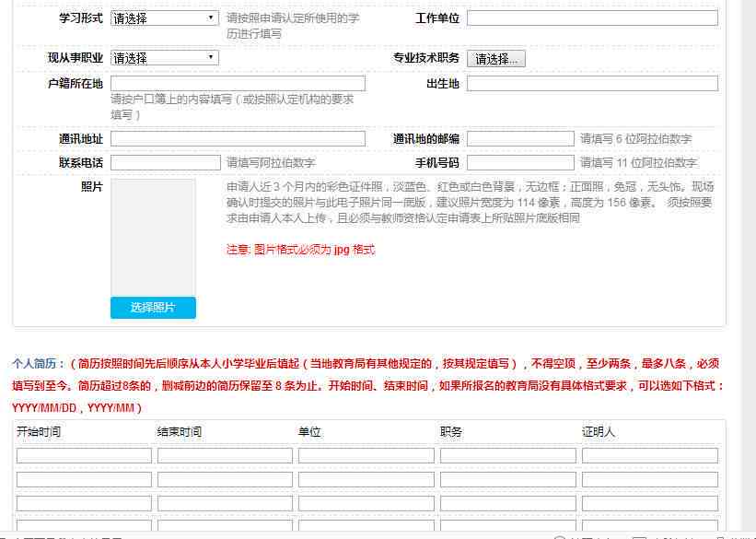Click the 照片 field label
The image size is (756, 539).
click(x=91, y=187)
